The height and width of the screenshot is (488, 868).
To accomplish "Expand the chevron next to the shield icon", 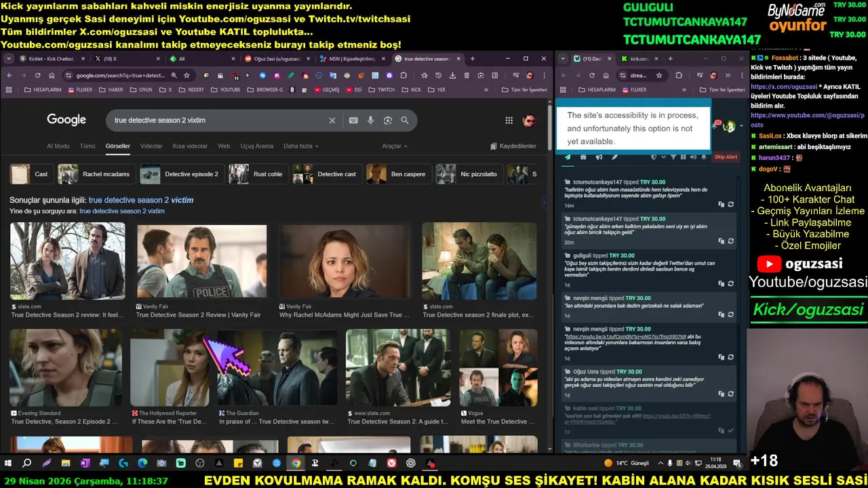I will tap(663, 157).
